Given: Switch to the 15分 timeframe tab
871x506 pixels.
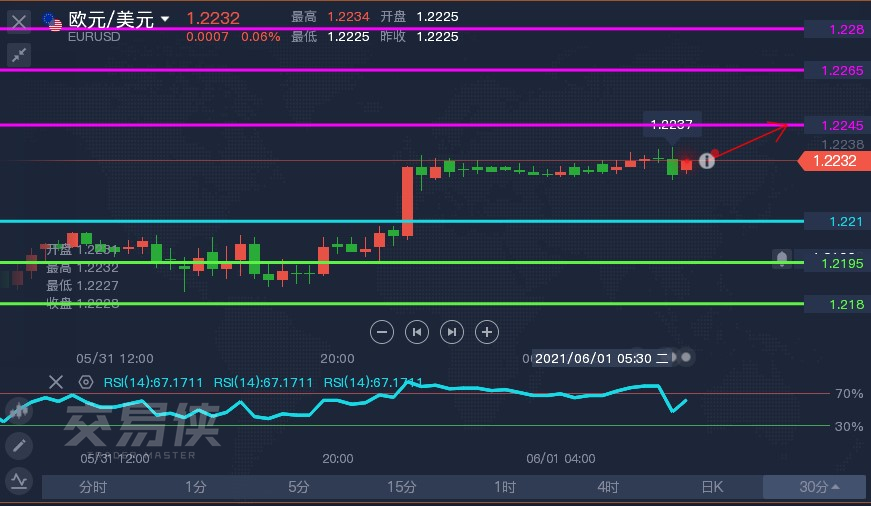Looking at the screenshot, I should click(402, 487).
